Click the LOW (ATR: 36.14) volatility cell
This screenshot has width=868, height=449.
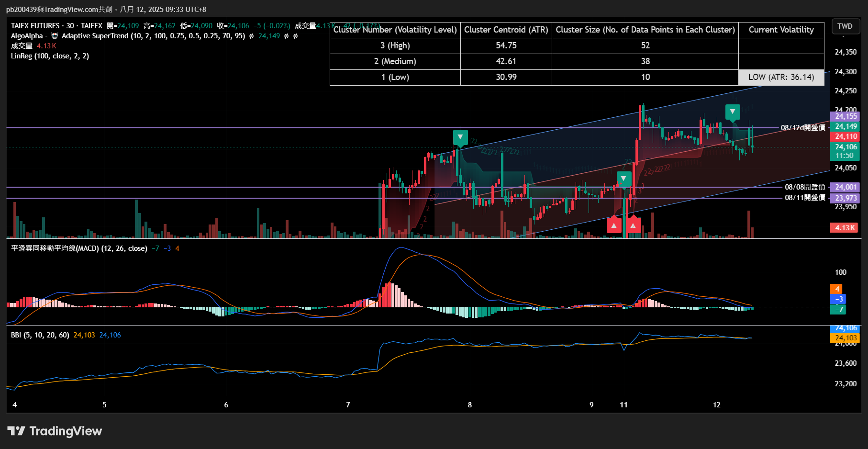pos(781,77)
